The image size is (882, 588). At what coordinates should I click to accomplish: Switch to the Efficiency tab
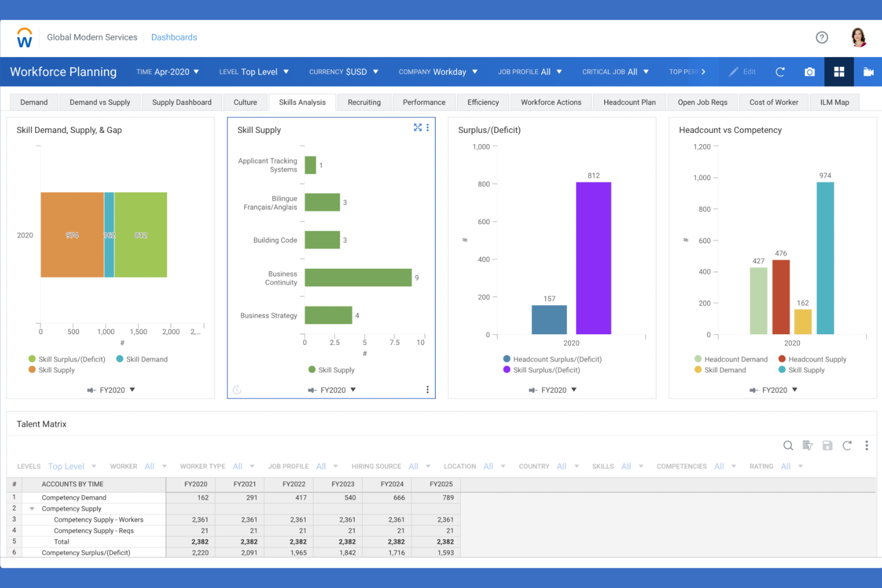[x=483, y=102]
